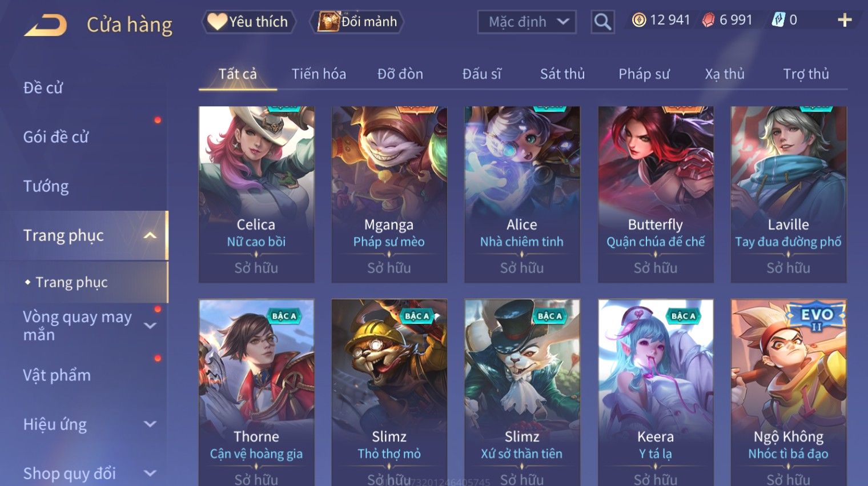Click the blue voucher currency icon
Screen dimensions: 868x486
click(778, 20)
